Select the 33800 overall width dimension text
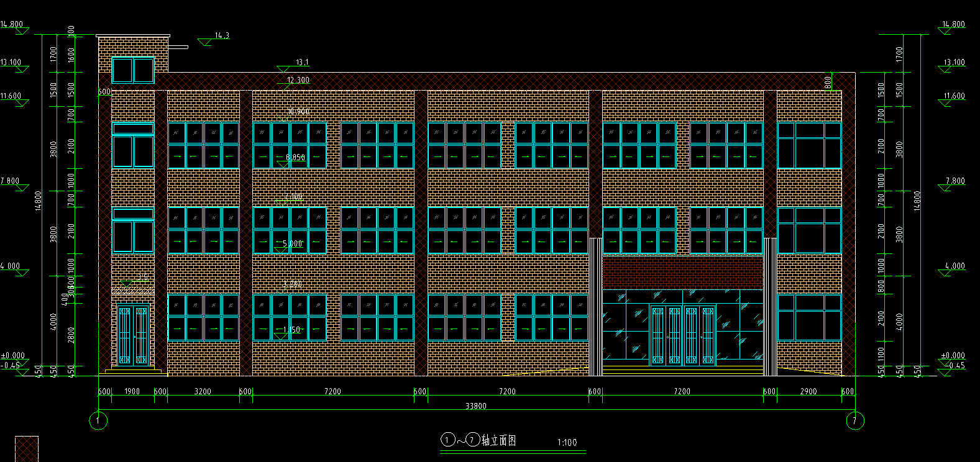 point(476,406)
